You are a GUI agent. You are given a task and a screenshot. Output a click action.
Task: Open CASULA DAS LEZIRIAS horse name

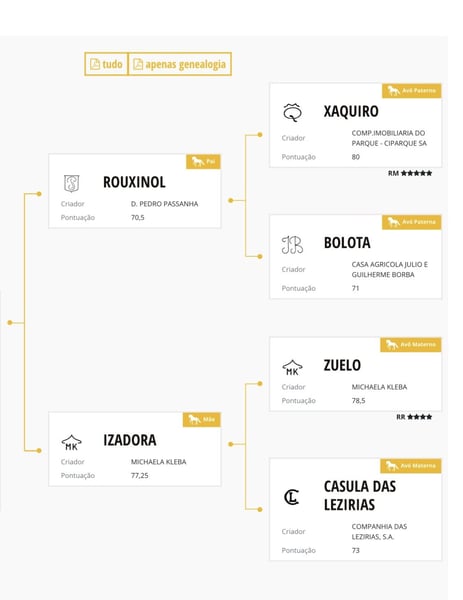click(x=360, y=496)
